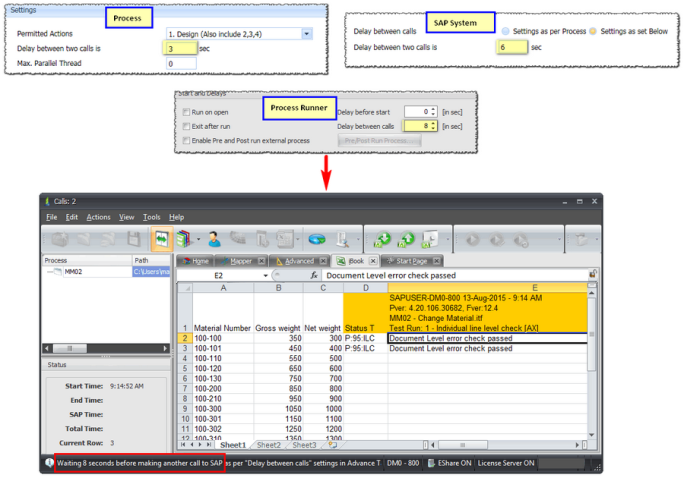Click the greyed save floppy disk icon
Screen dimensions: 684x481
(x=134, y=239)
